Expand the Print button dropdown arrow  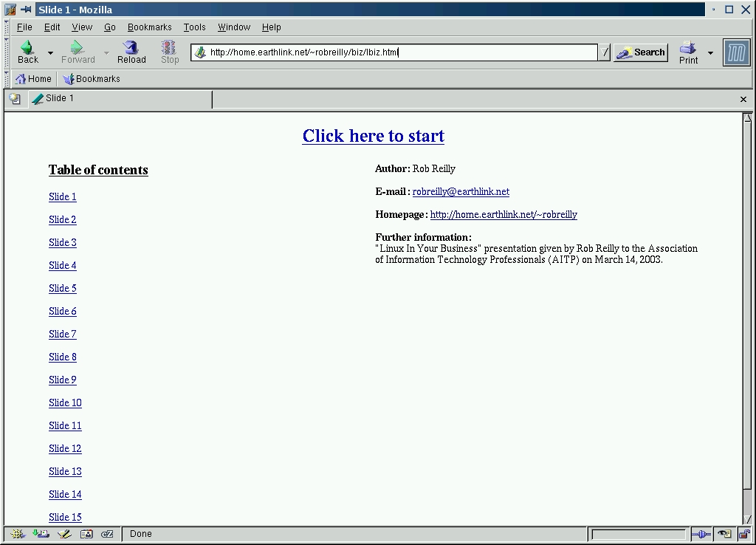pyautogui.click(x=710, y=53)
